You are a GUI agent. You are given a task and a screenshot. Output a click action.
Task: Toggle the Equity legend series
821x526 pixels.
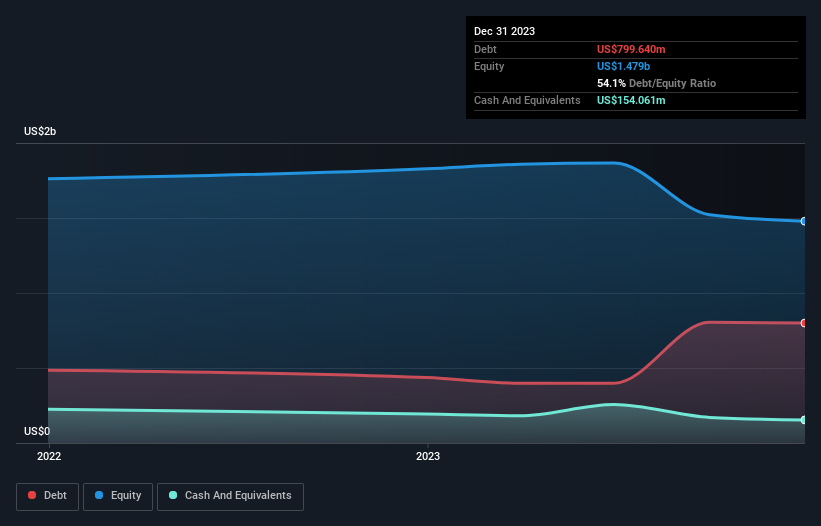(118, 496)
